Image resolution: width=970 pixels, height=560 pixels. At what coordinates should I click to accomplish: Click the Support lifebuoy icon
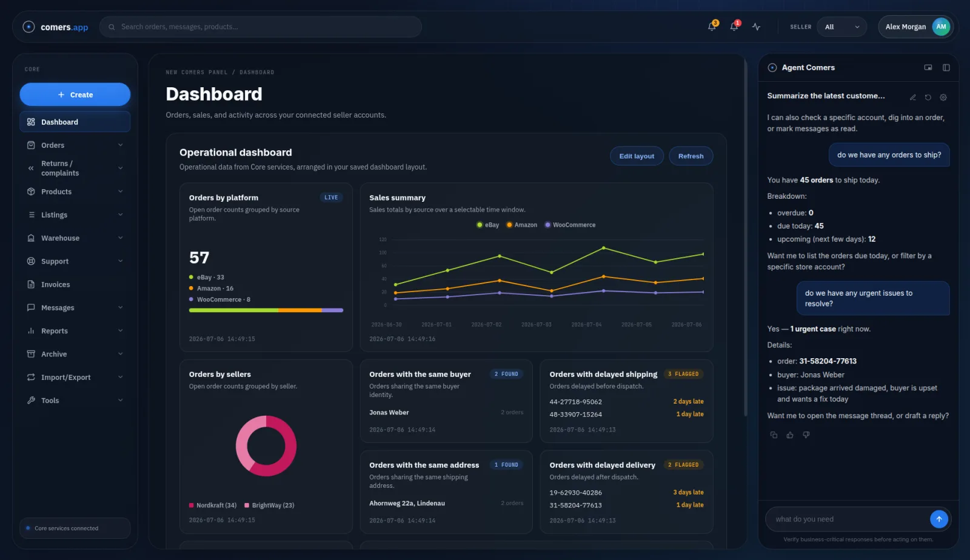point(31,261)
